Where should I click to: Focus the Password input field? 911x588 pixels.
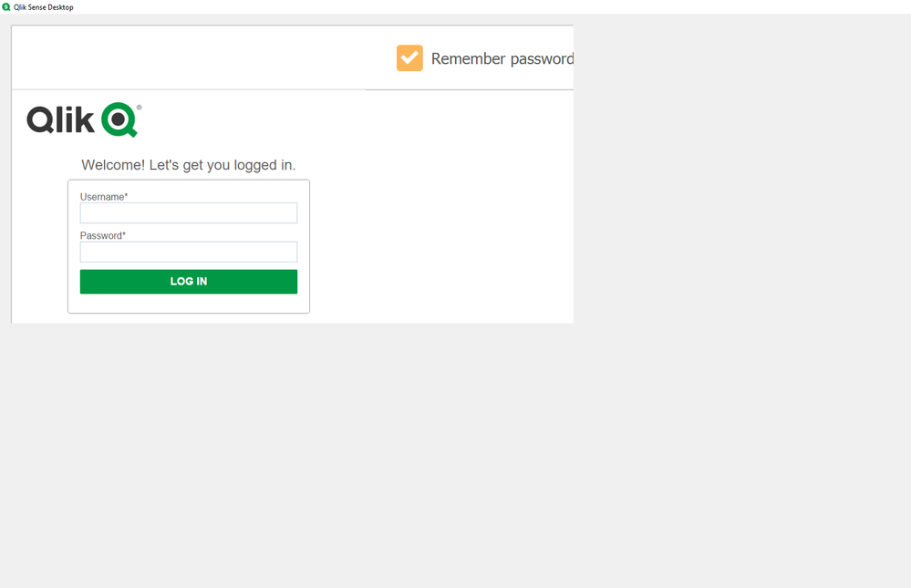[189, 252]
